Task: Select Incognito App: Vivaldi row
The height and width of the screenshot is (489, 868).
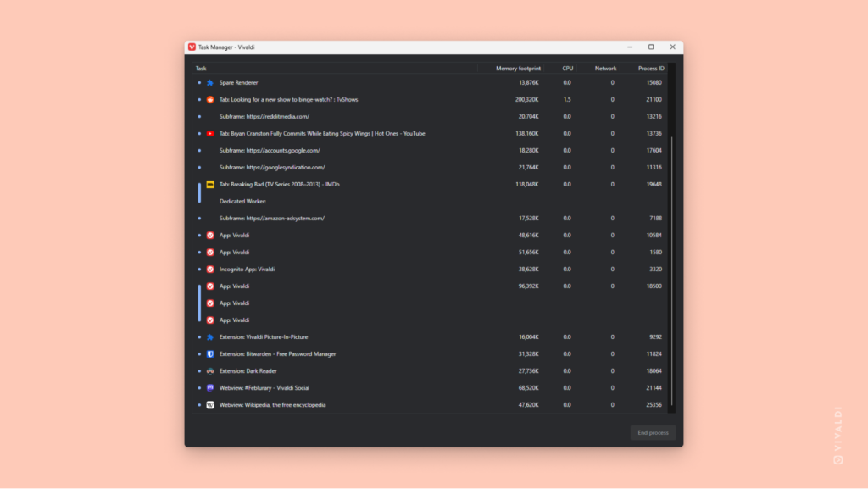Action: click(430, 270)
